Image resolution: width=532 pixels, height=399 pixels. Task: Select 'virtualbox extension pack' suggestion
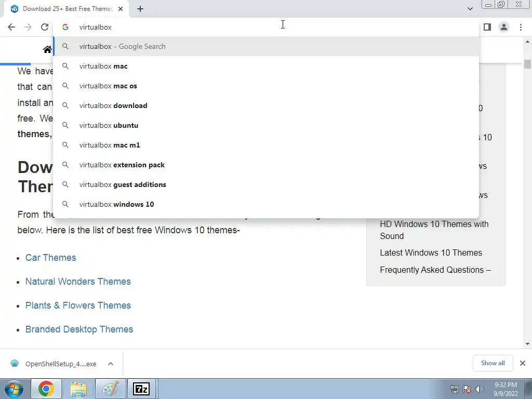(x=266, y=165)
